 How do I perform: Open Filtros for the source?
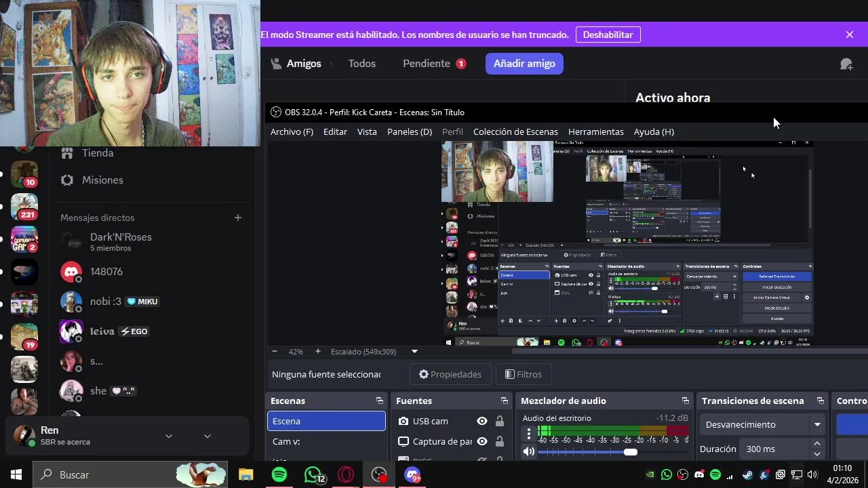click(523, 374)
